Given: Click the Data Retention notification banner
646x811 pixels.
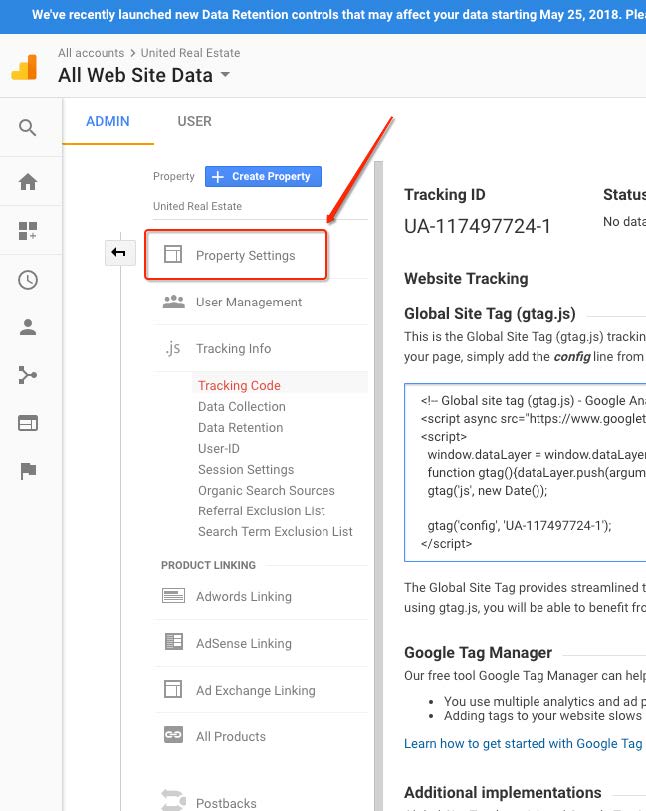Looking at the screenshot, I should tap(323, 17).
